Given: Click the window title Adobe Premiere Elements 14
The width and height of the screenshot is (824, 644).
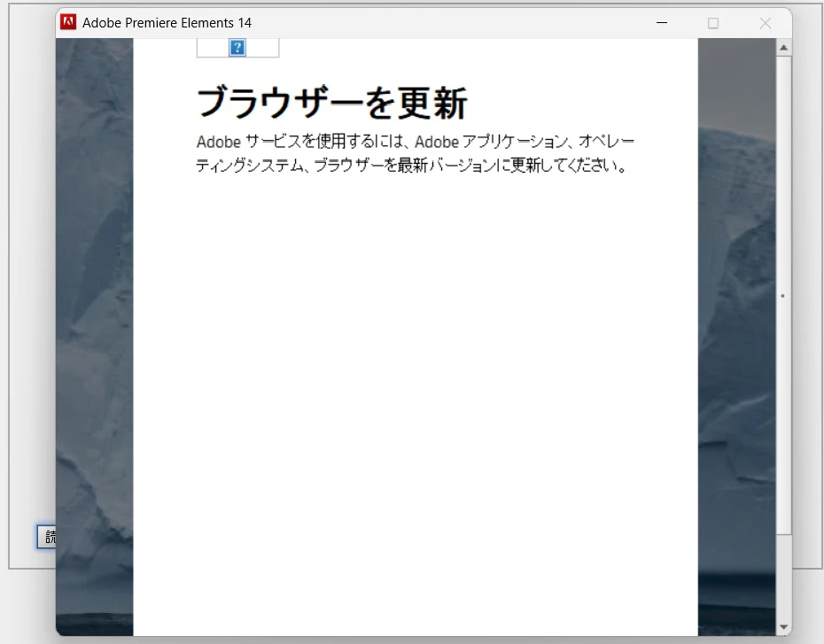Looking at the screenshot, I should coord(167,23).
